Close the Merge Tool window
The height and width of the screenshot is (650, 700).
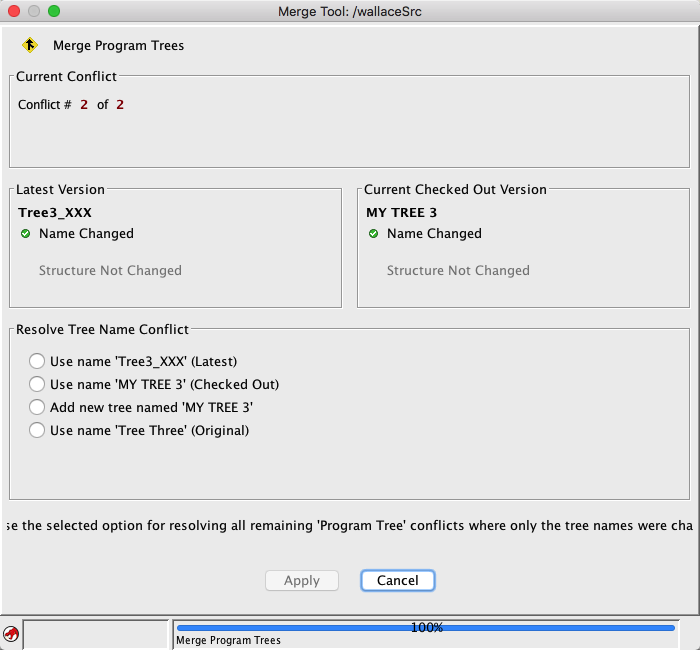click(x=14, y=11)
